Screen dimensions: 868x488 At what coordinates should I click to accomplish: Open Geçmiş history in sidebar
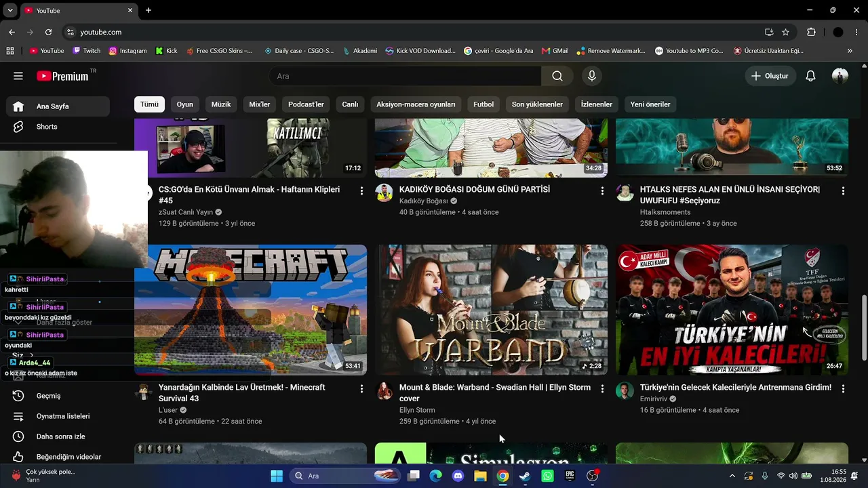click(x=58, y=396)
